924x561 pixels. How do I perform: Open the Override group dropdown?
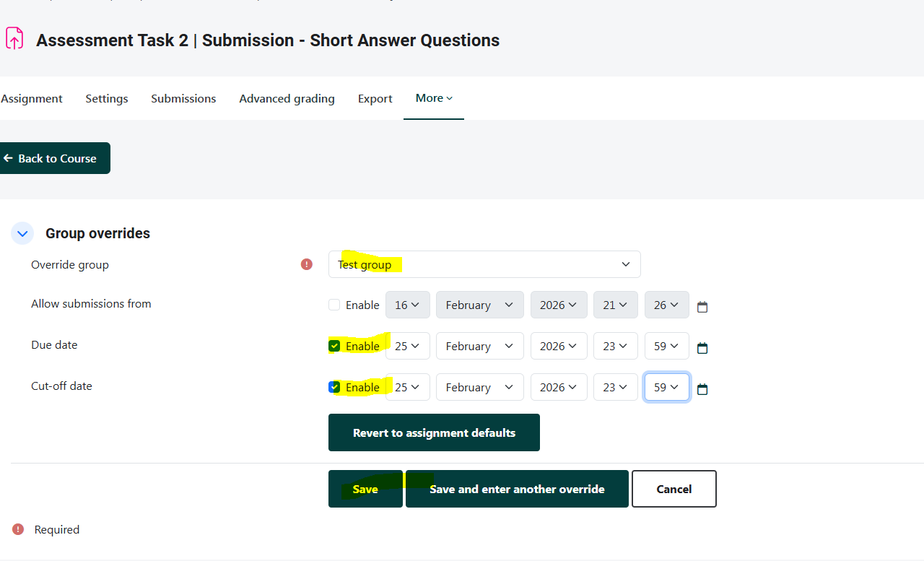(x=484, y=264)
